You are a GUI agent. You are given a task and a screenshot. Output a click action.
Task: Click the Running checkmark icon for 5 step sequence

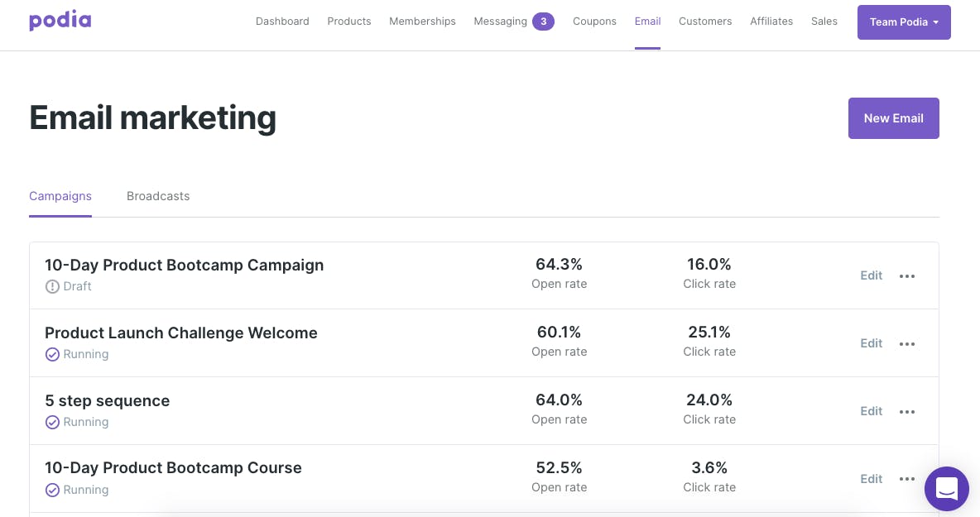point(52,423)
